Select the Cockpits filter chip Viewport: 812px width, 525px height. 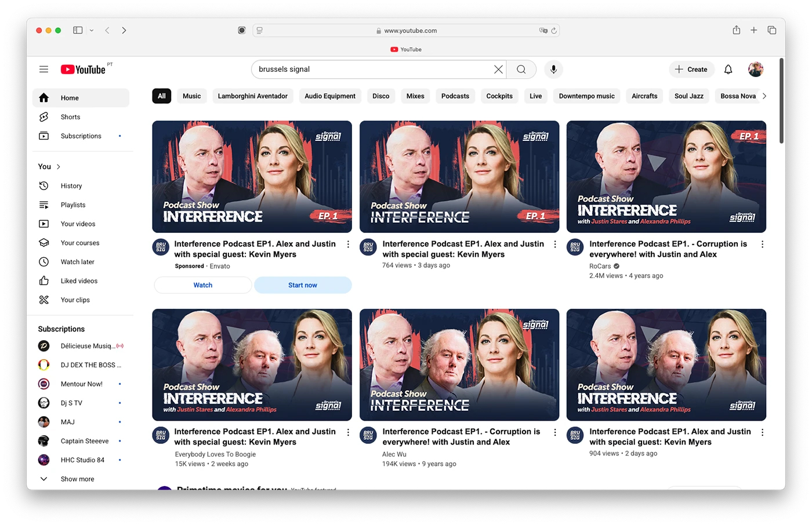click(499, 96)
